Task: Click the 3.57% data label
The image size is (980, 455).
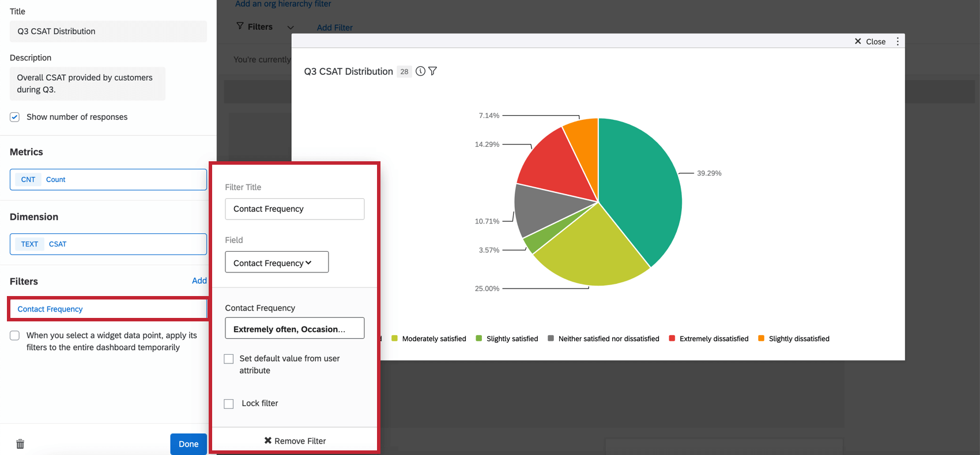Action: [x=489, y=250]
